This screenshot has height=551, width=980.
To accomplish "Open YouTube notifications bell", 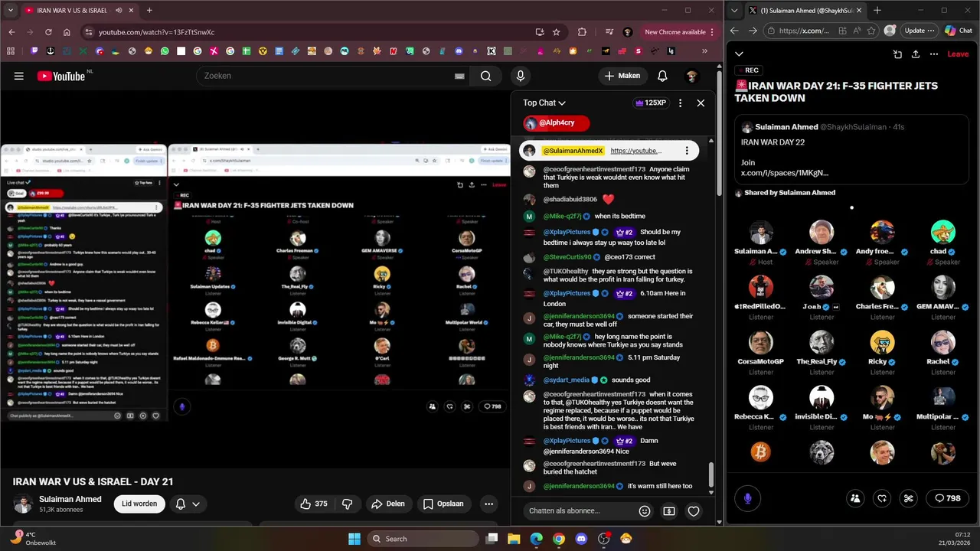I will click(662, 76).
